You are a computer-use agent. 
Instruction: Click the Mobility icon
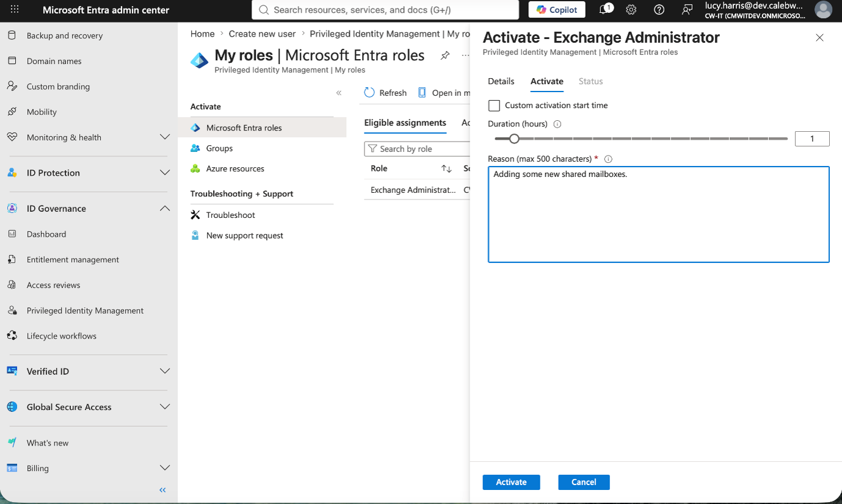click(x=12, y=112)
